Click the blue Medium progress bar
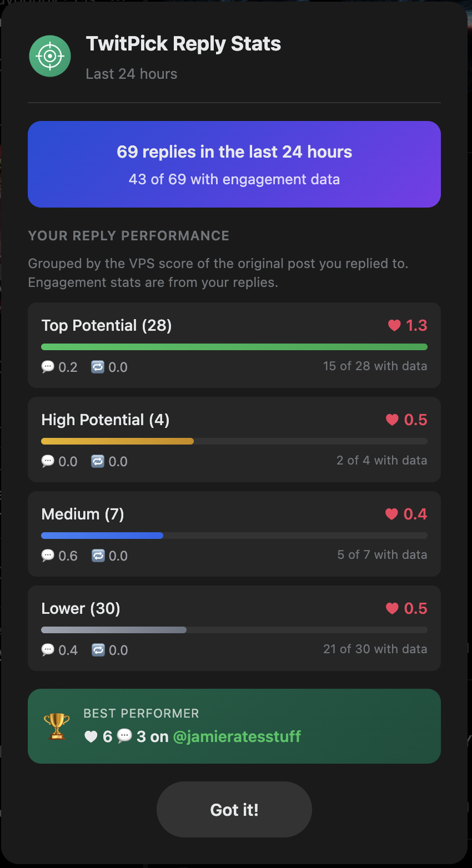 tap(102, 536)
